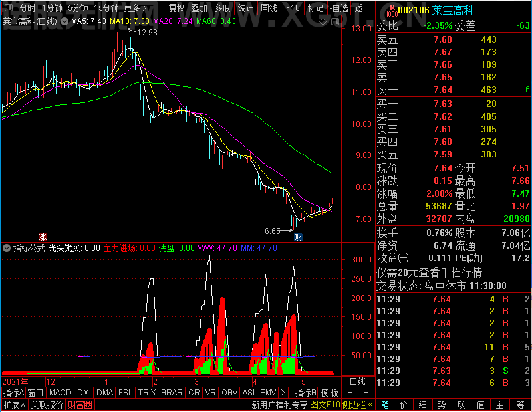
Task: Activate the 画线 drawing tool
Action: point(269,8)
